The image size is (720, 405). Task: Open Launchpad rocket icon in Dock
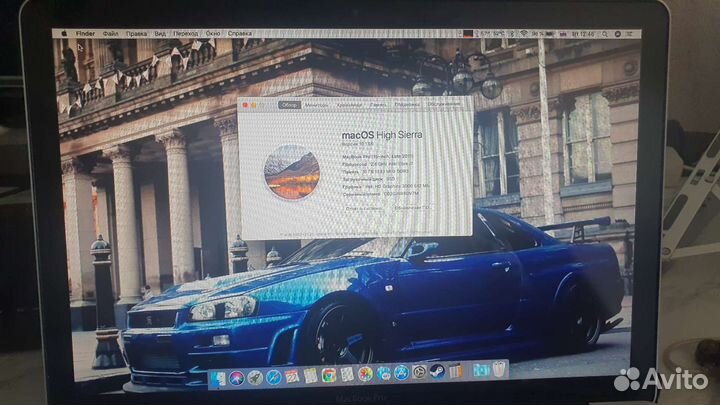(x=255, y=377)
